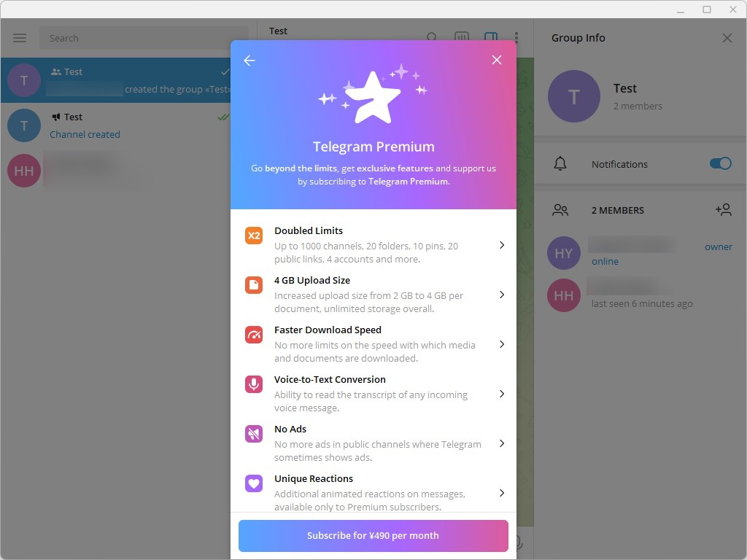Click the No Ads icon
This screenshot has width=747, height=560.
point(253,434)
